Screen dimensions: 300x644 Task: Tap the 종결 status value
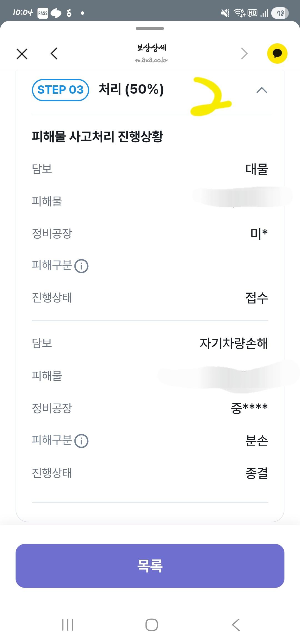257,473
